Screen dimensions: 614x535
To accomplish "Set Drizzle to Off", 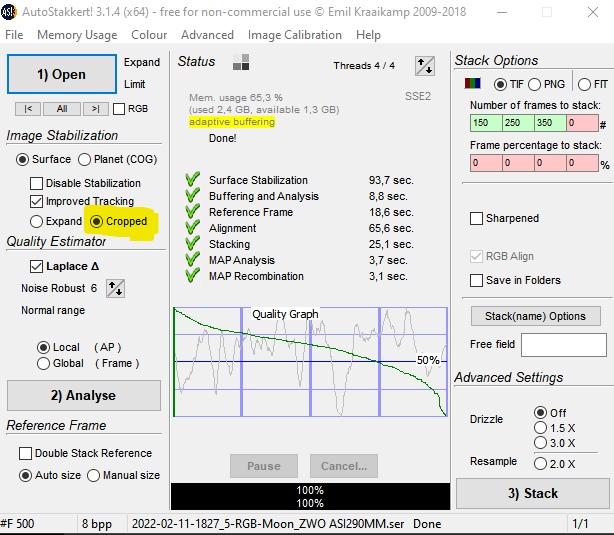I will pos(540,412).
